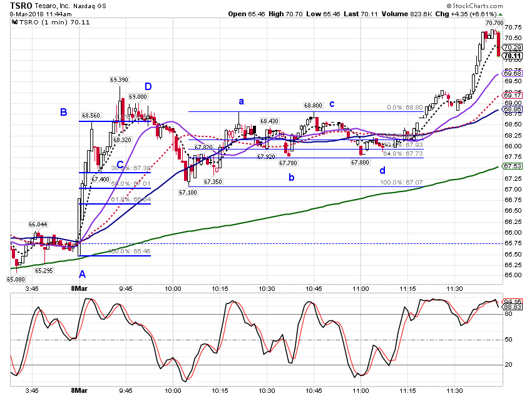532x396 pixels.
Task: Click the 88.83 indicator value
Action: (513, 307)
